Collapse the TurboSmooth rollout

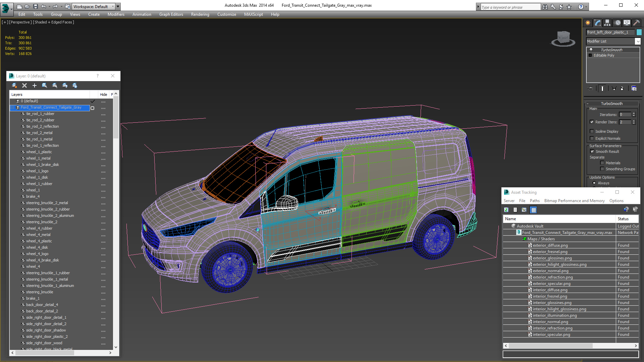click(x=588, y=104)
